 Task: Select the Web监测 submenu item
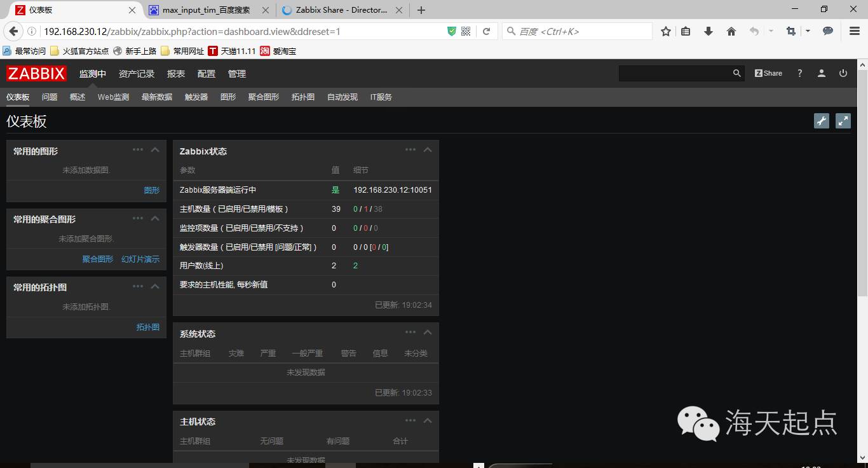(113, 97)
